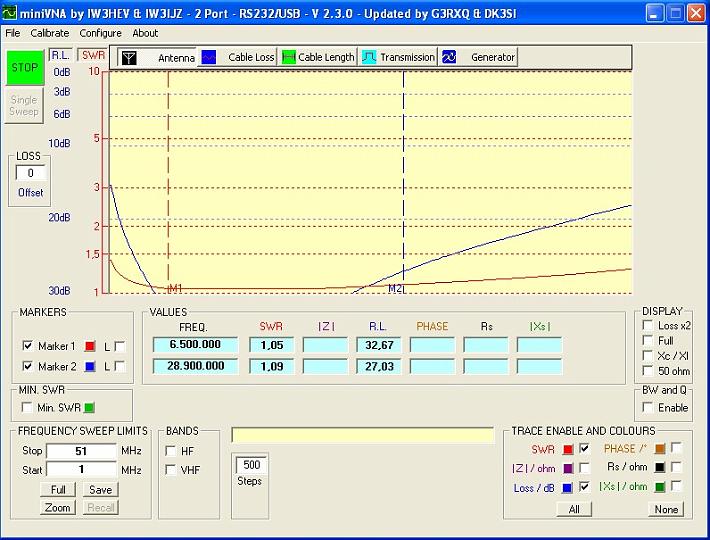Click the Steps field showing 500
Screen dimensions: 710x540
click(x=251, y=465)
